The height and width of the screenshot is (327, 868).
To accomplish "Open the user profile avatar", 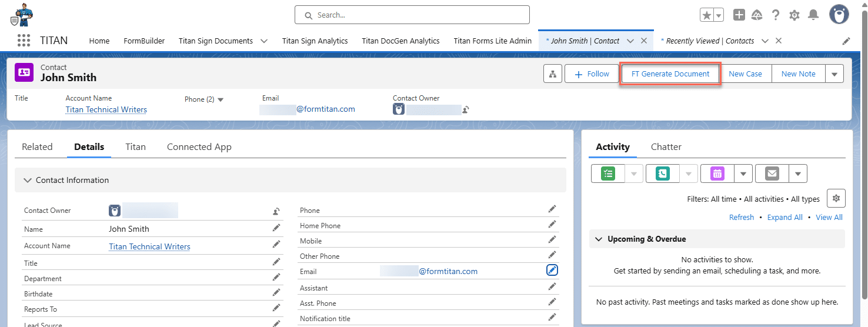I will (x=839, y=14).
